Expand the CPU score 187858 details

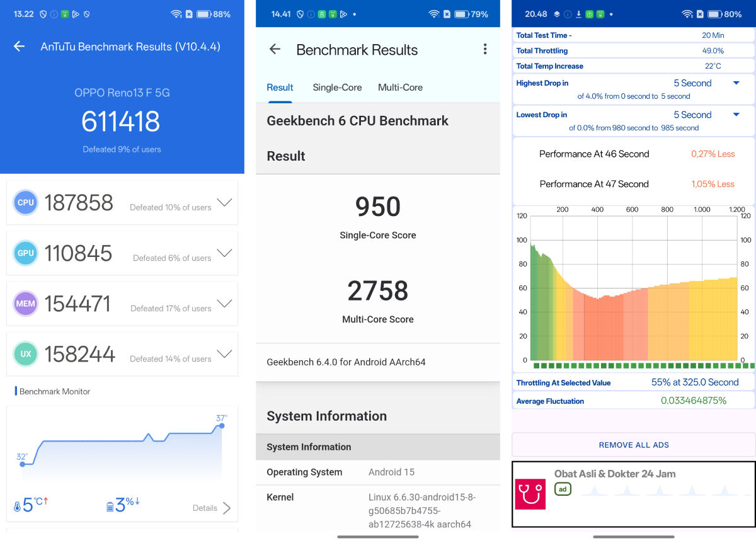tap(224, 203)
